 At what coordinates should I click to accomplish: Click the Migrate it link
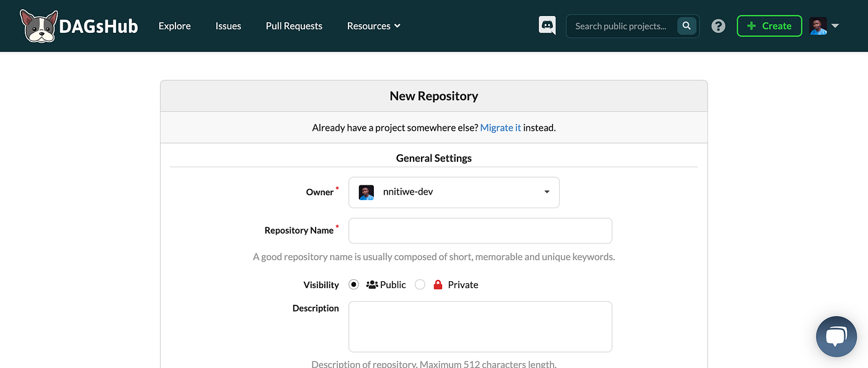500,127
